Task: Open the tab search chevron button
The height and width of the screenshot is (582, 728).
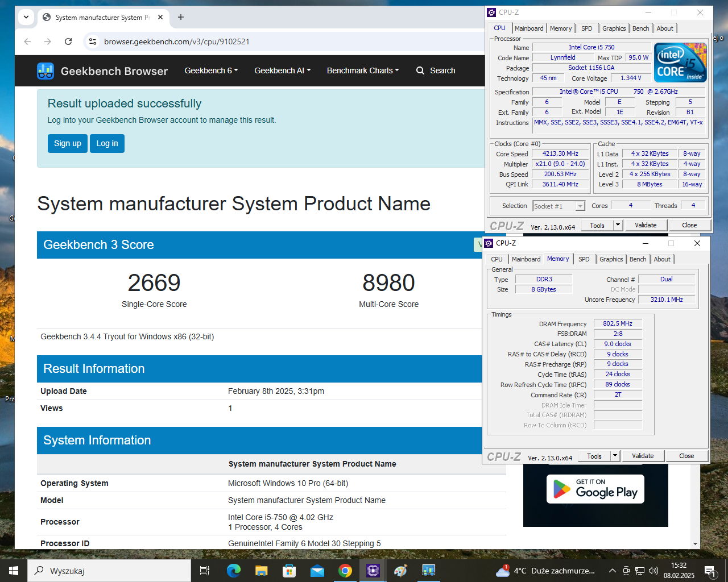Action: pyautogui.click(x=26, y=17)
